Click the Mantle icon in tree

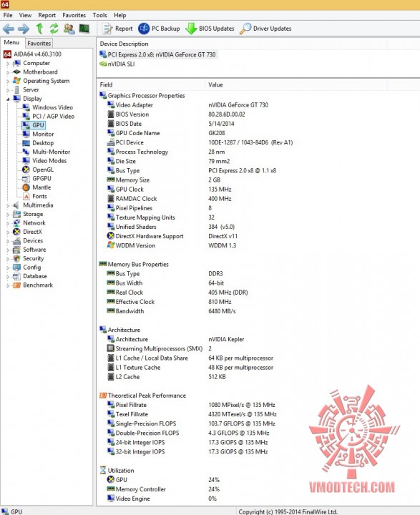pyautogui.click(x=26, y=187)
